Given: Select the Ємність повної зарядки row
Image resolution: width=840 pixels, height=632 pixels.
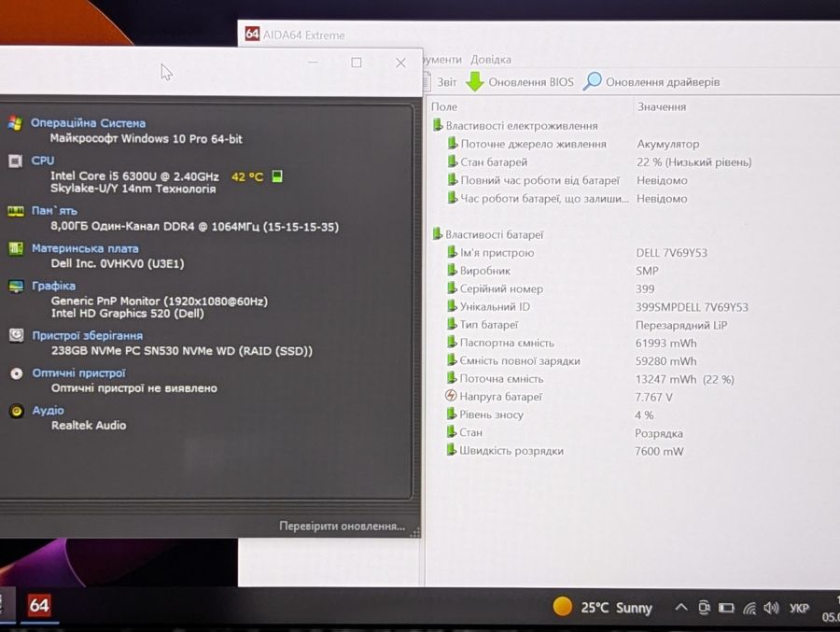Looking at the screenshot, I should (571, 360).
